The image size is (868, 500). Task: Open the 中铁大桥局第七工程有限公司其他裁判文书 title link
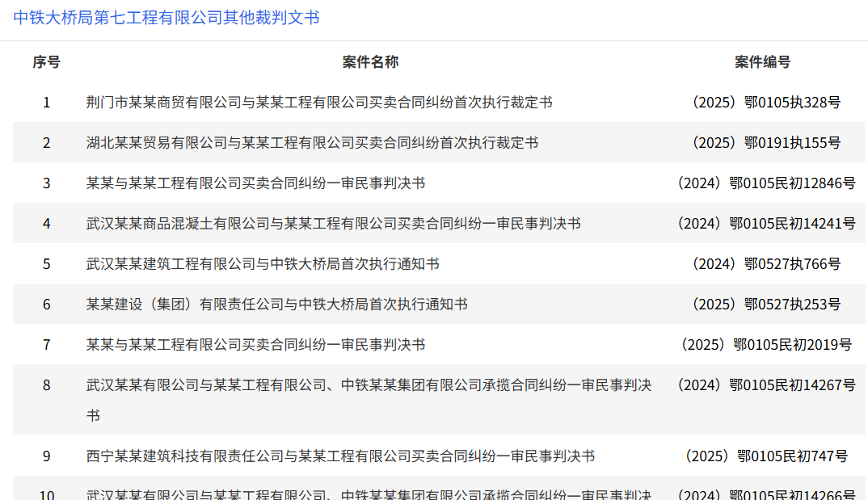click(x=166, y=17)
